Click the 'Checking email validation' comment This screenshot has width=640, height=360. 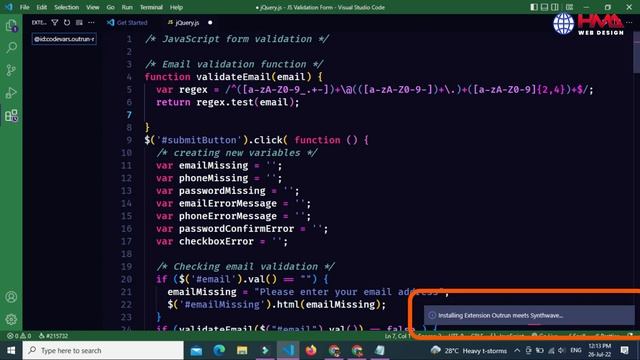[x=246, y=267]
